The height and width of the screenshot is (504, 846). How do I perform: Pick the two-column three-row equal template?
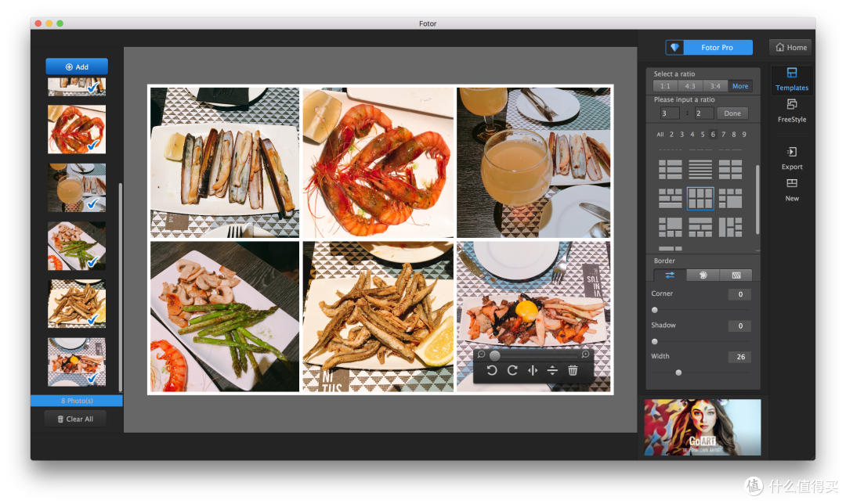731,169
